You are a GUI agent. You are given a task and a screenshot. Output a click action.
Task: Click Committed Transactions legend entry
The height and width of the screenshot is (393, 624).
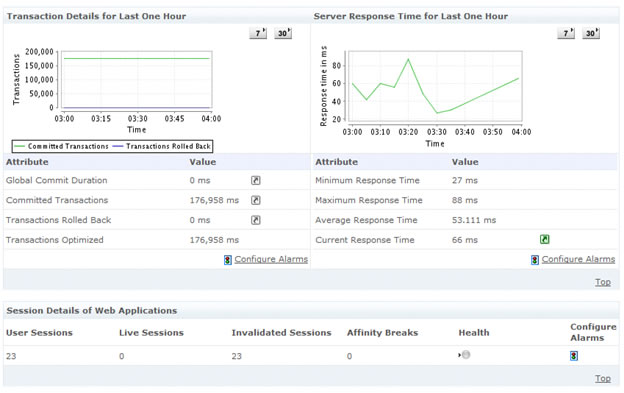pos(61,146)
